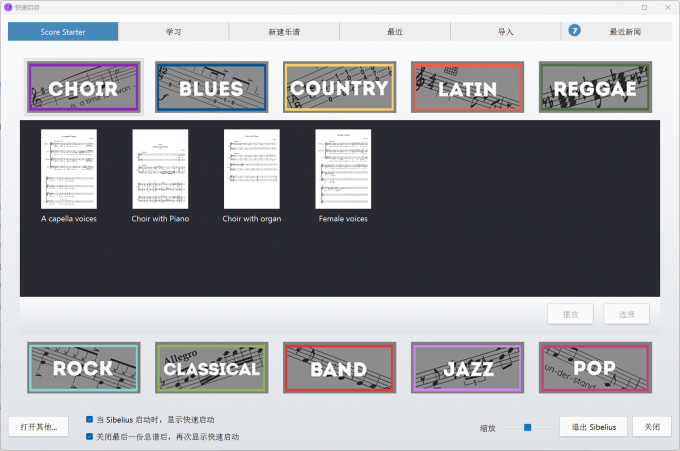This screenshot has height=451, width=680.
Task: Pick the Latin genre tile
Action: [x=467, y=87]
